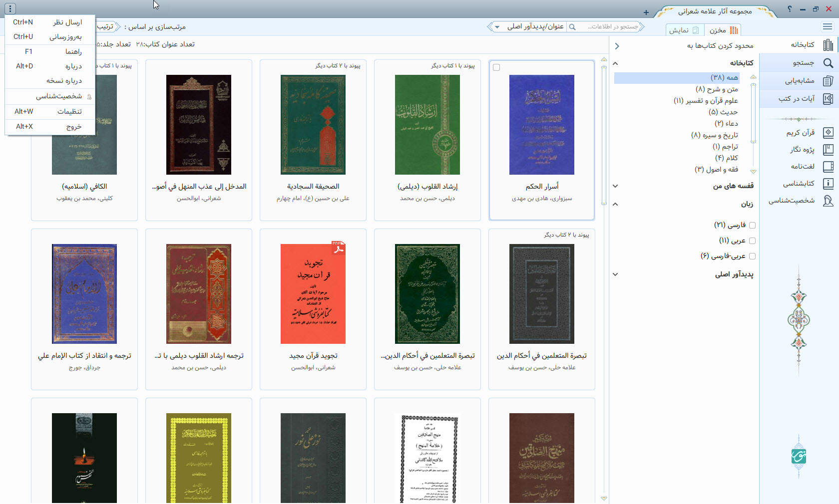Select درباره menu item
The height and width of the screenshot is (504, 839).
50,66
